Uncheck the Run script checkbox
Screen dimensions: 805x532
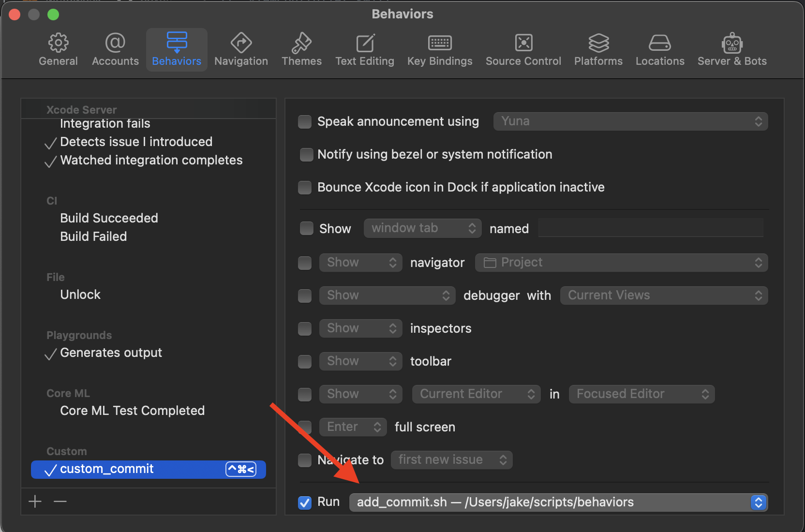[x=305, y=503]
